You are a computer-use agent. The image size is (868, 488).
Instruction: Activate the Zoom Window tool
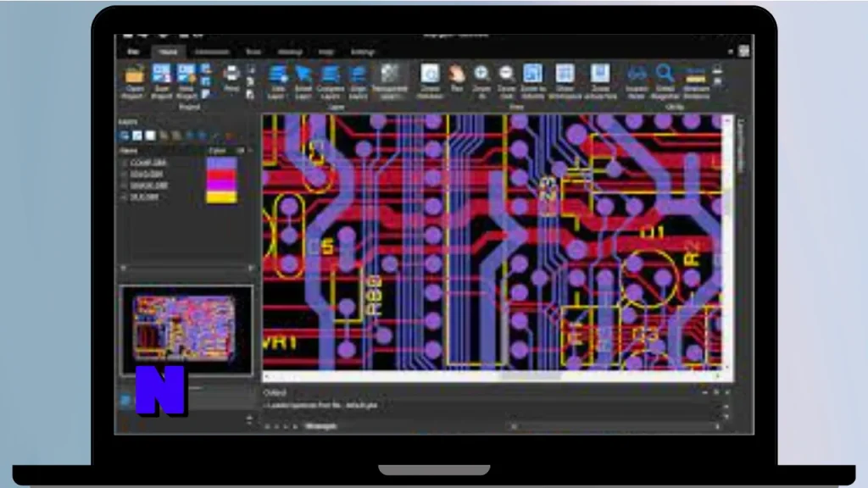point(430,80)
